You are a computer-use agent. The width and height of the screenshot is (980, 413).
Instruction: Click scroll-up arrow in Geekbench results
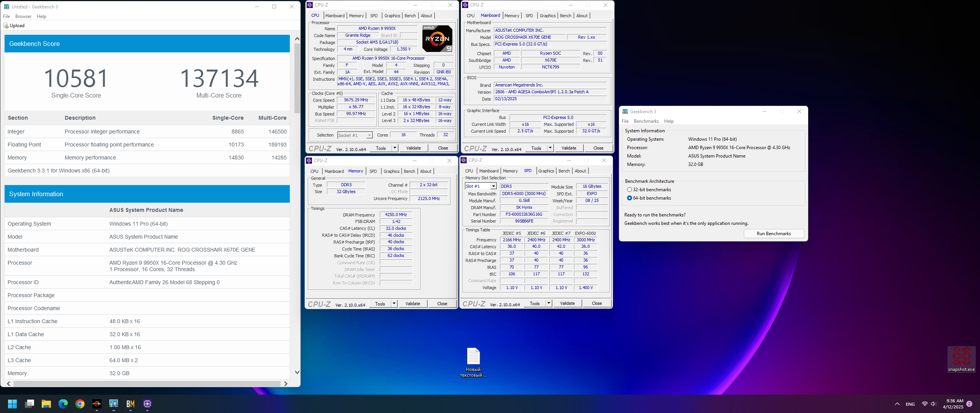tap(297, 39)
